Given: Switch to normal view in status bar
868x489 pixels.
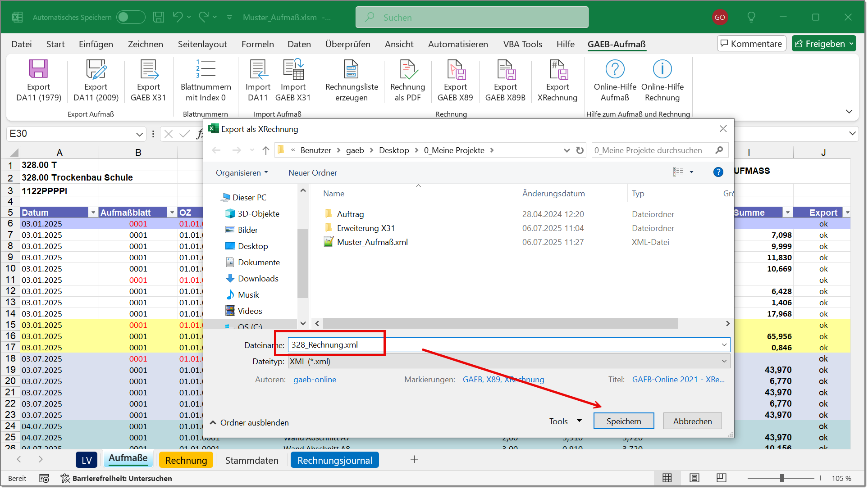Looking at the screenshot, I should click(x=667, y=478).
